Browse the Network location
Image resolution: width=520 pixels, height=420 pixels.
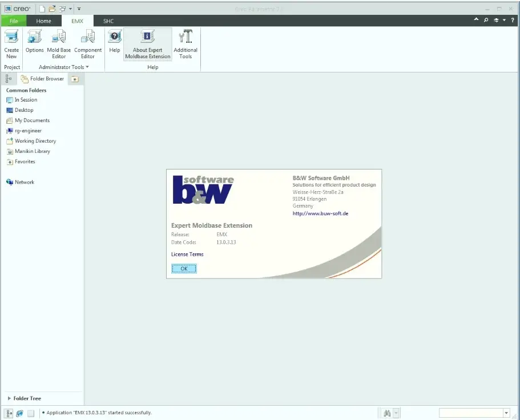[x=20, y=182]
